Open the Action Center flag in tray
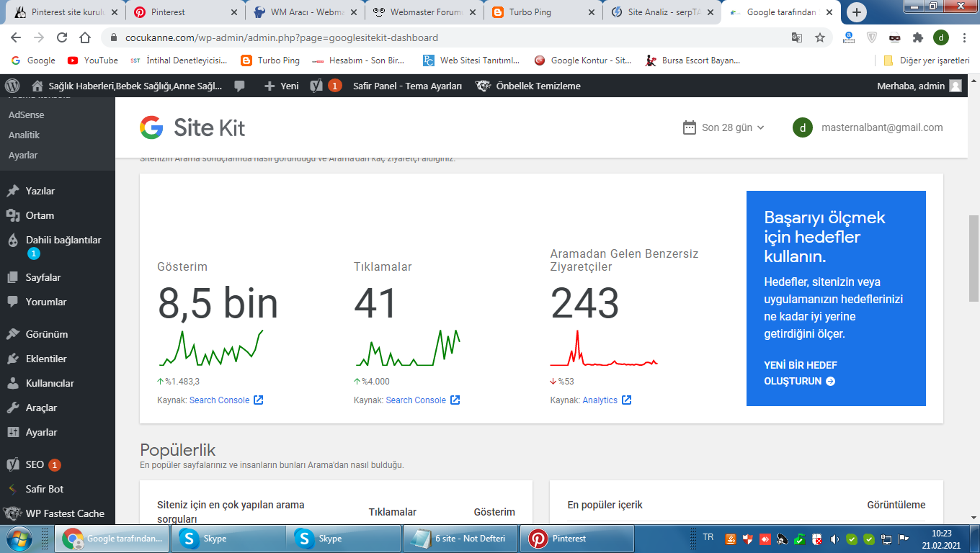 coord(903,539)
